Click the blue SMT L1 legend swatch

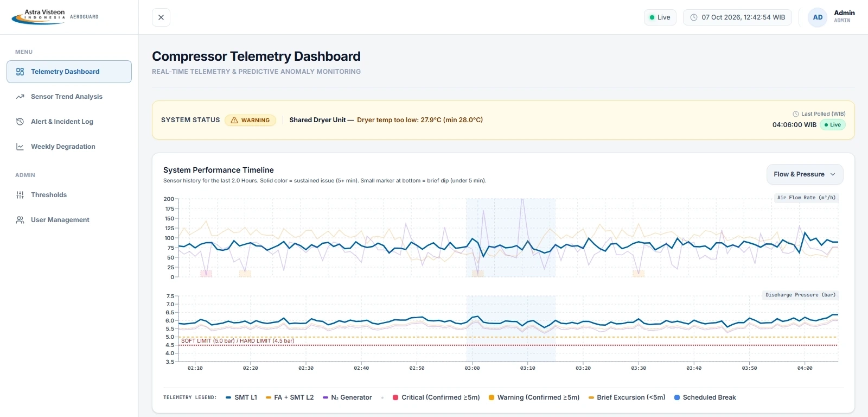[x=229, y=397]
